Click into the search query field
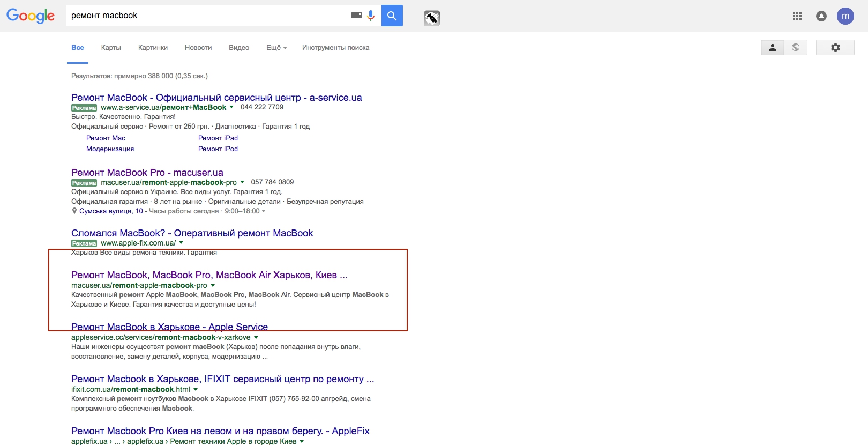 (209, 16)
